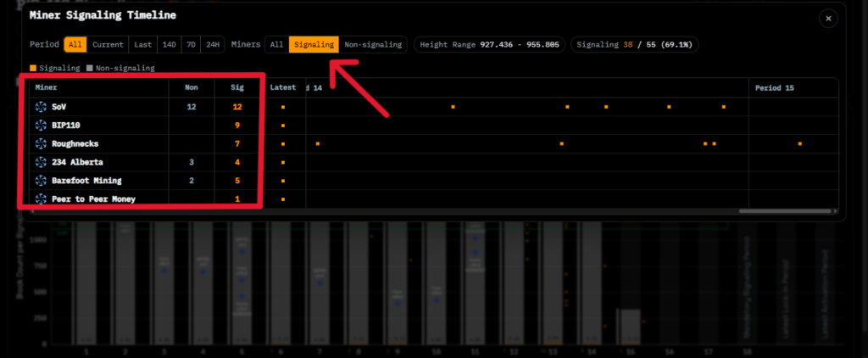
Task: Click 234 Alberta signaling count 4
Action: (237, 162)
